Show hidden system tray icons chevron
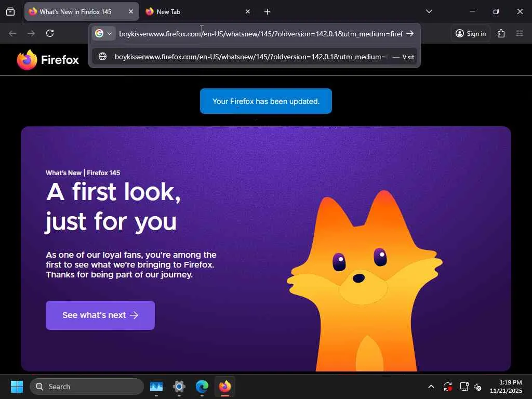Screen dimensions: 532x399 tap(431, 387)
